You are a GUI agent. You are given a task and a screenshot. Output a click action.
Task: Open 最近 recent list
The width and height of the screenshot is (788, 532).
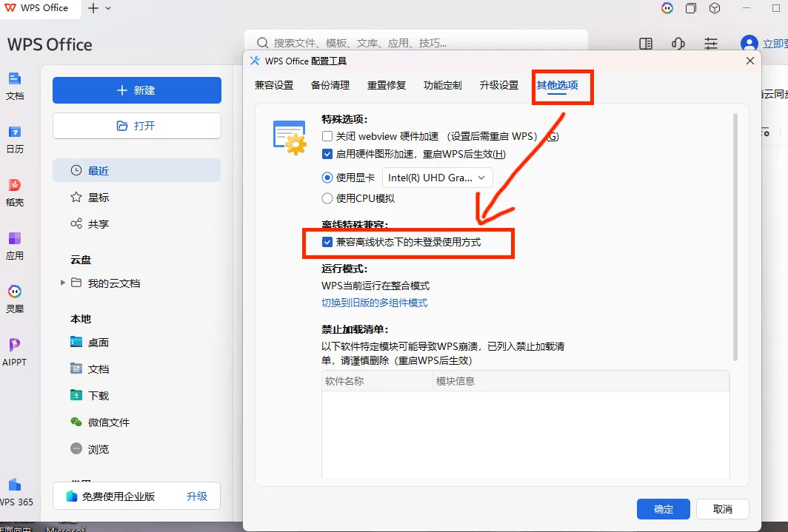click(x=137, y=171)
